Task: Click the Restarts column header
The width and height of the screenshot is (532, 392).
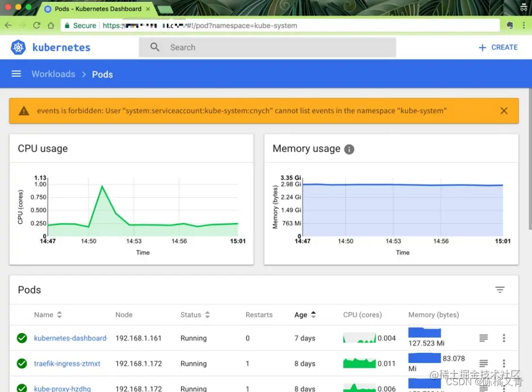Action: tap(259, 315)
